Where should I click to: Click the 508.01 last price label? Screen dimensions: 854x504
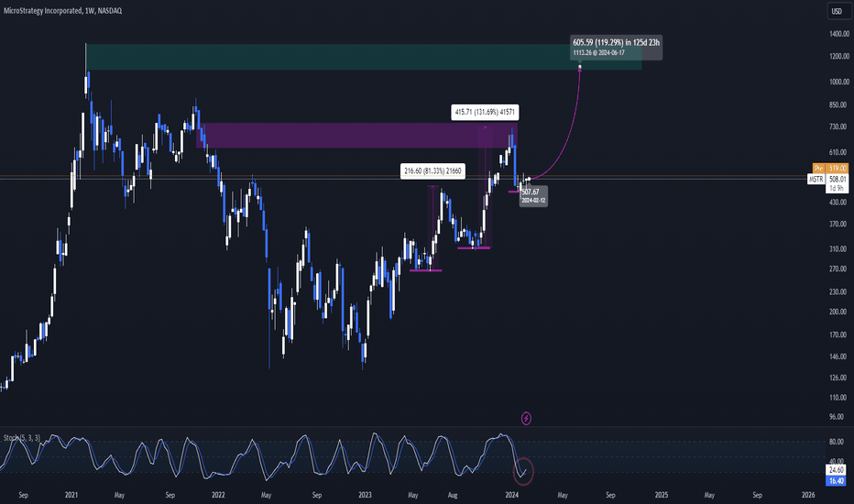click(x=838, y=180)
